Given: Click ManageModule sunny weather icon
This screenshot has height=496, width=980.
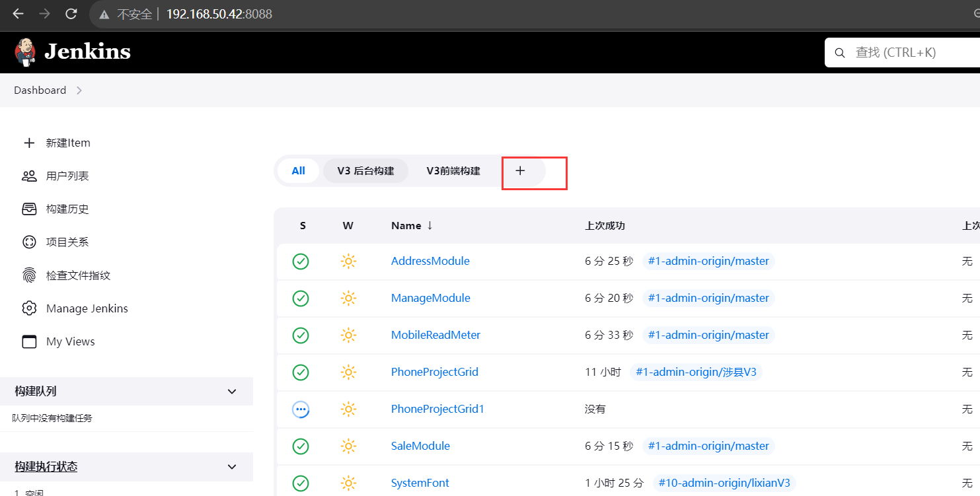Looking at the screenshot, I should [348, 299].
